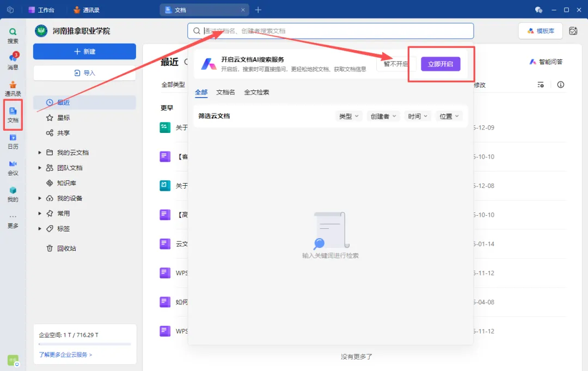The width and height of the screenshot is (588, 371).
Task: Open the 我的 (Mine) sidebar icon
Action: point(13,194)
